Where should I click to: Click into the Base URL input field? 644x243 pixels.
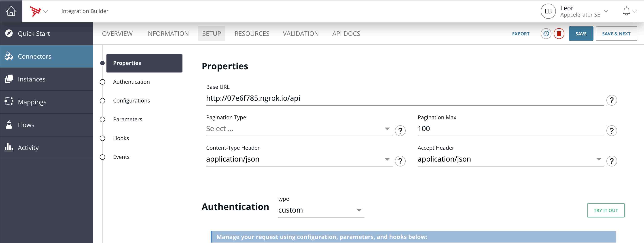click(x=405, y=98)
